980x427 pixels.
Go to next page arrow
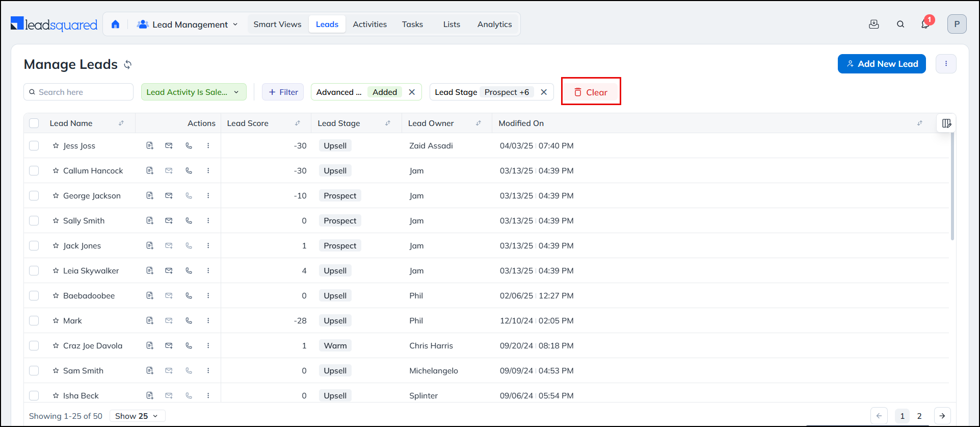[942, 416]
